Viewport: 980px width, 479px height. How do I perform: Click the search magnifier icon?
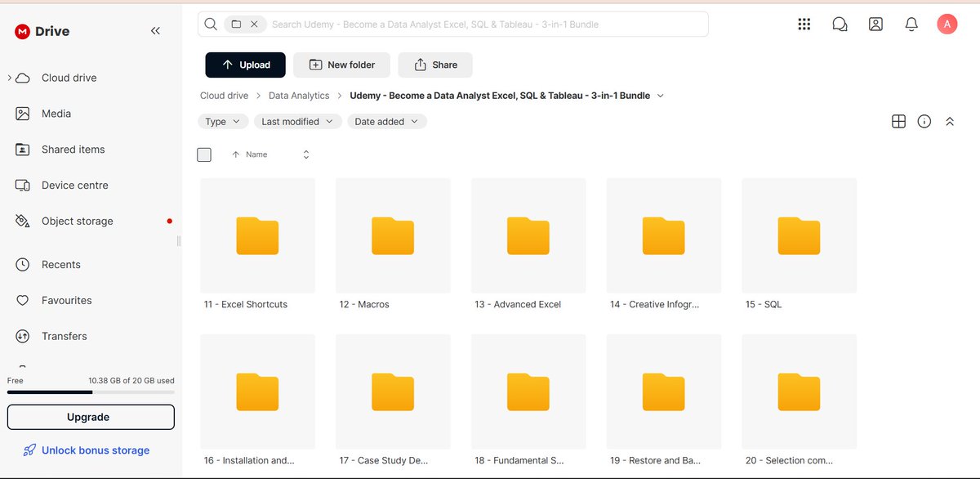(211, 25)
